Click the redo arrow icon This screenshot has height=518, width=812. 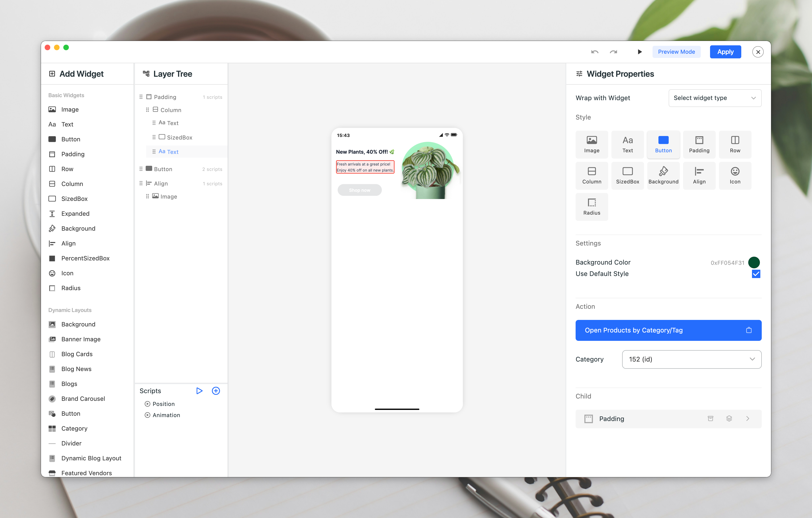tap(613, 52)
